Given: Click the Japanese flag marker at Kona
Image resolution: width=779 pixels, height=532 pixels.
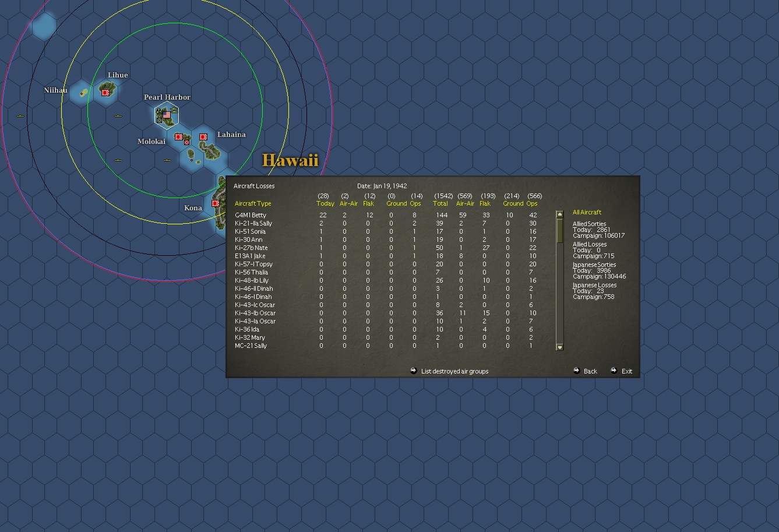Looking at the screenshot, I should pos(216,203).
